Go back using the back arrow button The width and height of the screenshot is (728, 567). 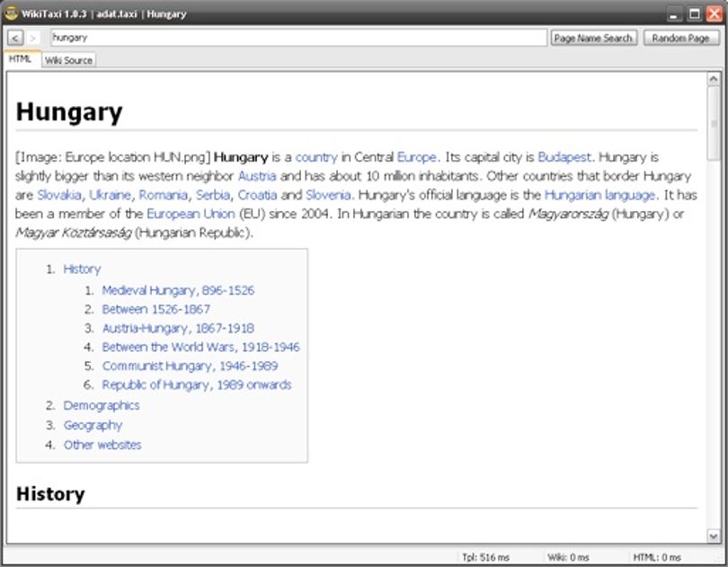point(15,38)
